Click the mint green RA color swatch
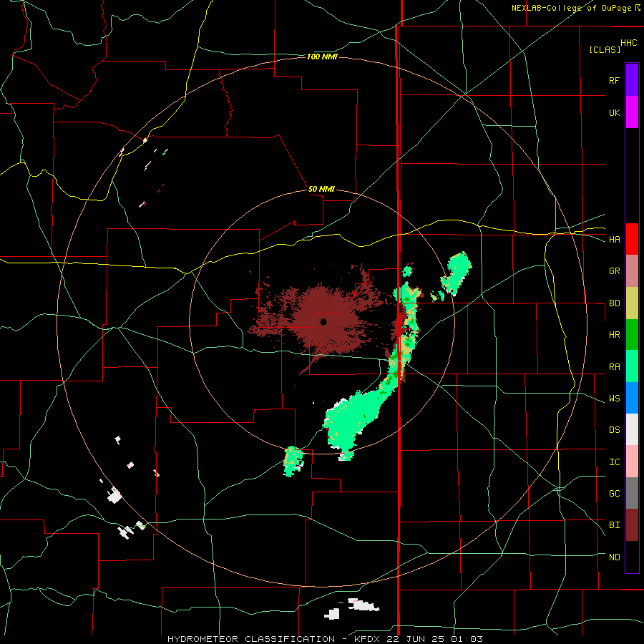Image resolution: width=644 pixels, height=644 pixels. tap(632, 366)
